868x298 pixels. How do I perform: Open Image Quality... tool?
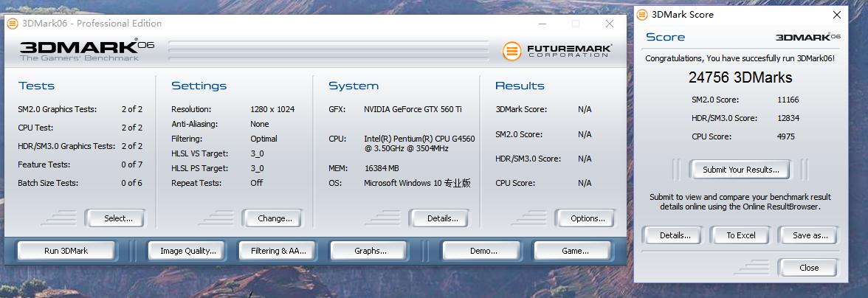(x=188, y=251)
